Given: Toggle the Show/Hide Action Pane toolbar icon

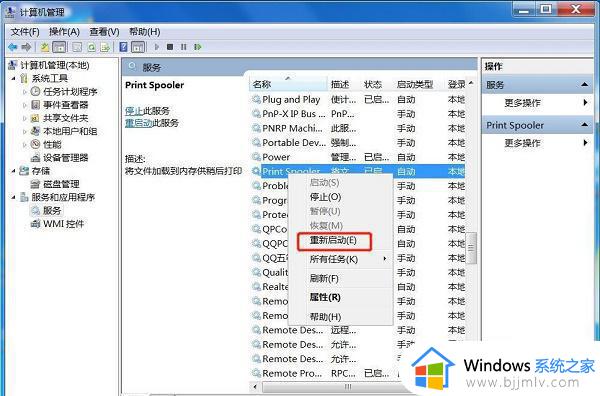Looking at the screenshot, I should tap(138, 47).
